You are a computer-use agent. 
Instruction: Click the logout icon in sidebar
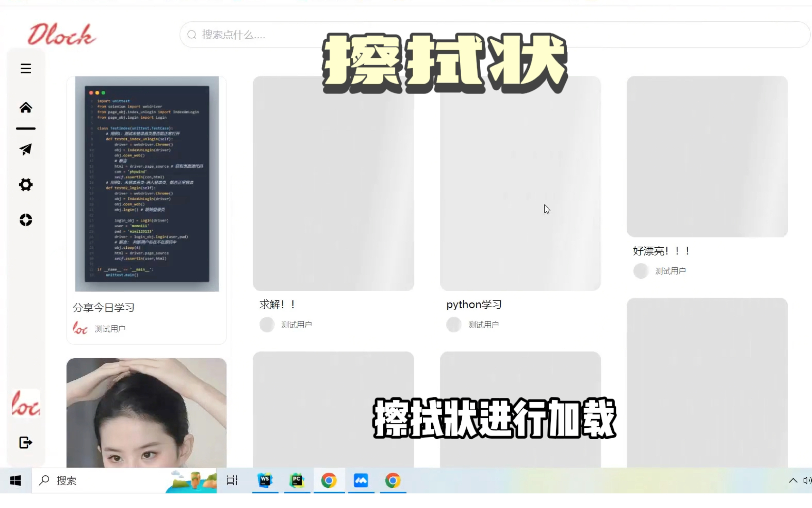click(25, 443)
